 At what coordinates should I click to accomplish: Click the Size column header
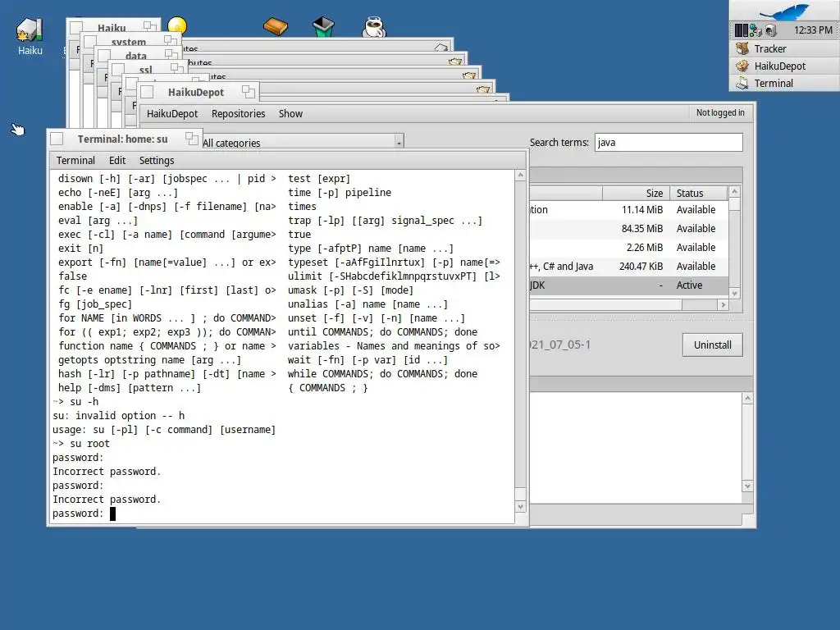click(636, 193)
